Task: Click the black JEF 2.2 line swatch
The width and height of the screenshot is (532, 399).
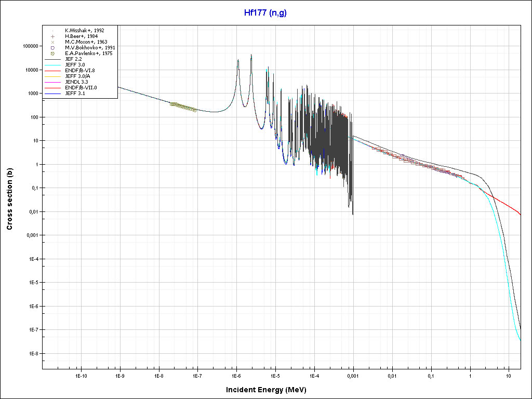Action: [x=53, y=59]
